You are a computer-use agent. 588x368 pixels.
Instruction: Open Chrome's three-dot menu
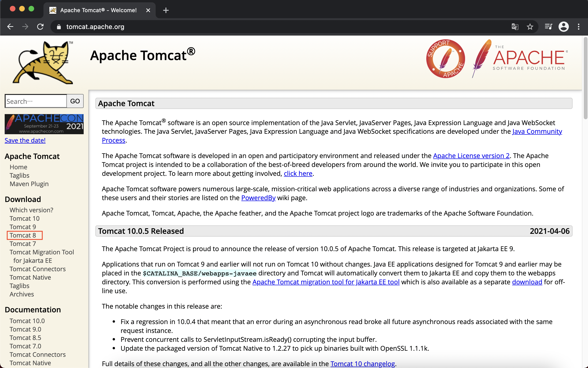(x=578, y=26)
